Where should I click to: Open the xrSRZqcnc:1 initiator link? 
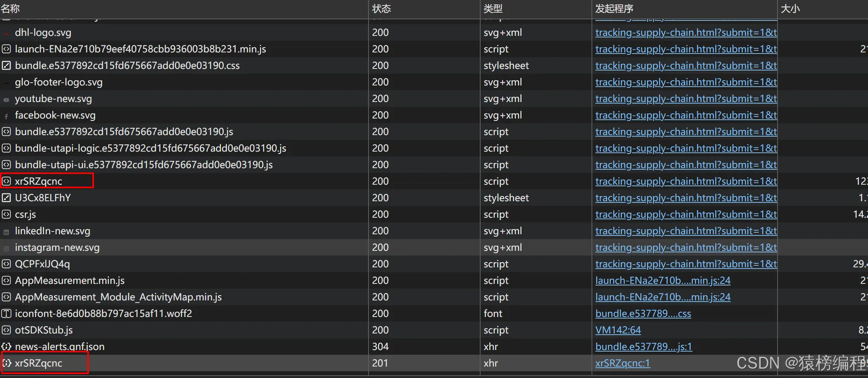623,363
